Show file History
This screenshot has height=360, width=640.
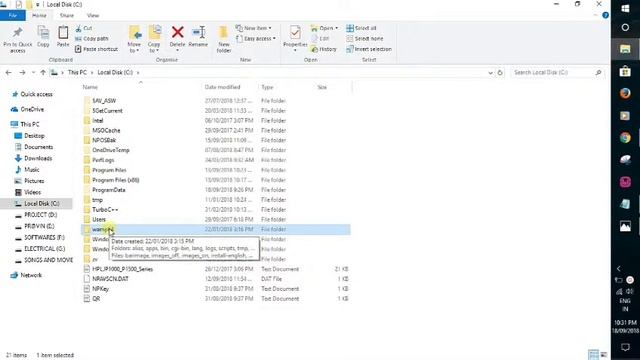click(324, 49)
